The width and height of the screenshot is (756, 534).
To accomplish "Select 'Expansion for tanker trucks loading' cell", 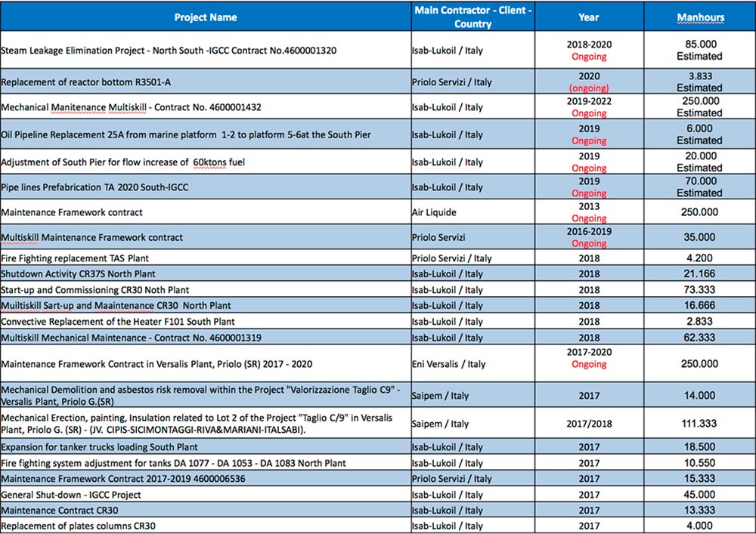I will pyautogui.click(x=206, y=446).
